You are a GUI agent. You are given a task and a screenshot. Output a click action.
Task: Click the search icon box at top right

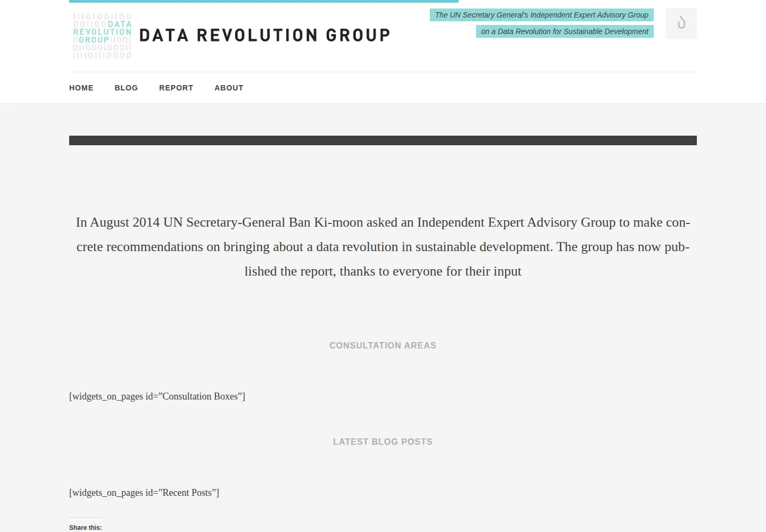(x=681, y=23)
